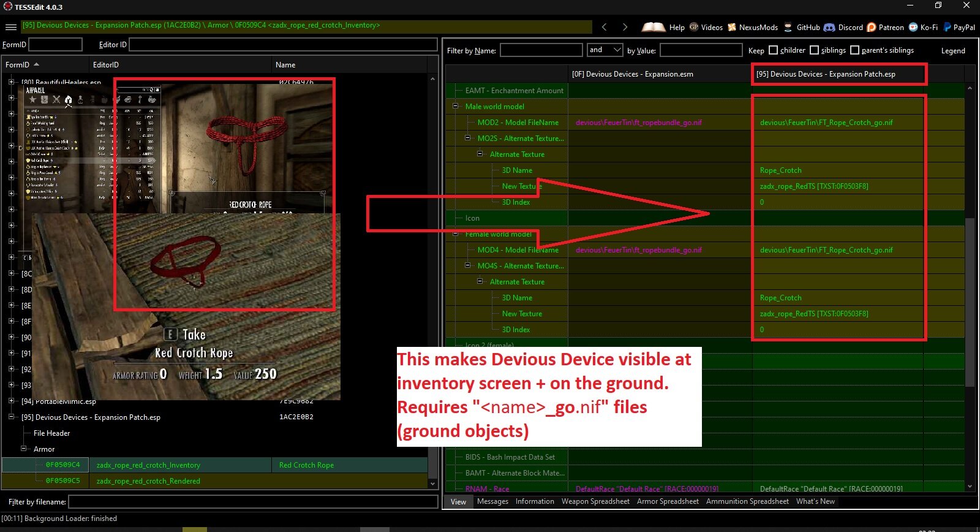Select the [0F] Devious Devices - Expansion.esm column header
980x532 pixels.
(660, 74)
